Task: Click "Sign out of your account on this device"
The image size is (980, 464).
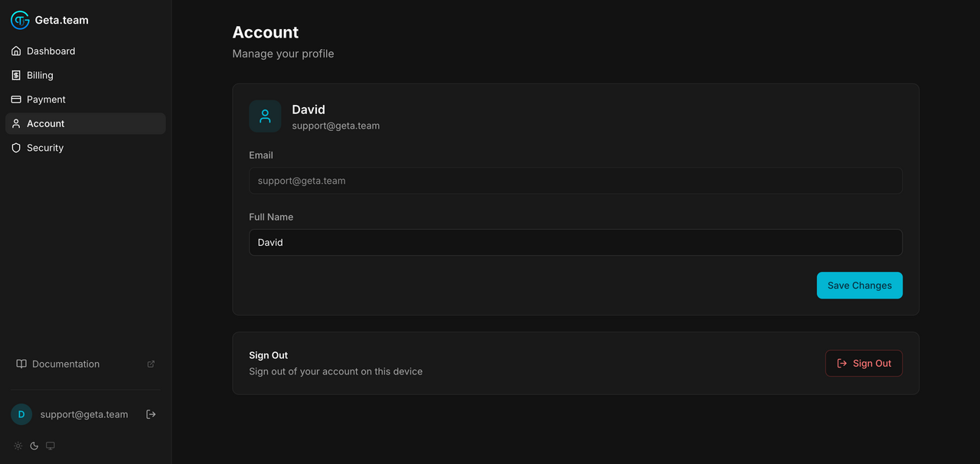Action: 336,371
